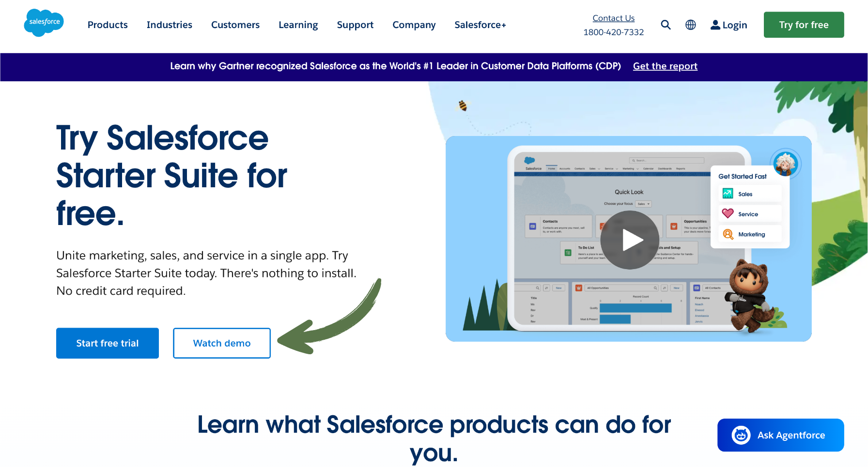Open the search magnifier icon
This screenshot has width=868, height=467.
pos(666,25)
